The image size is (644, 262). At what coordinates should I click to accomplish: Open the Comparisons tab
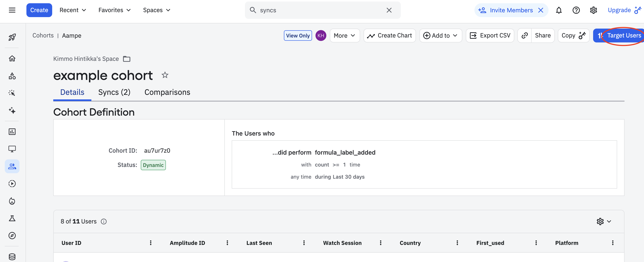(167, 92)
